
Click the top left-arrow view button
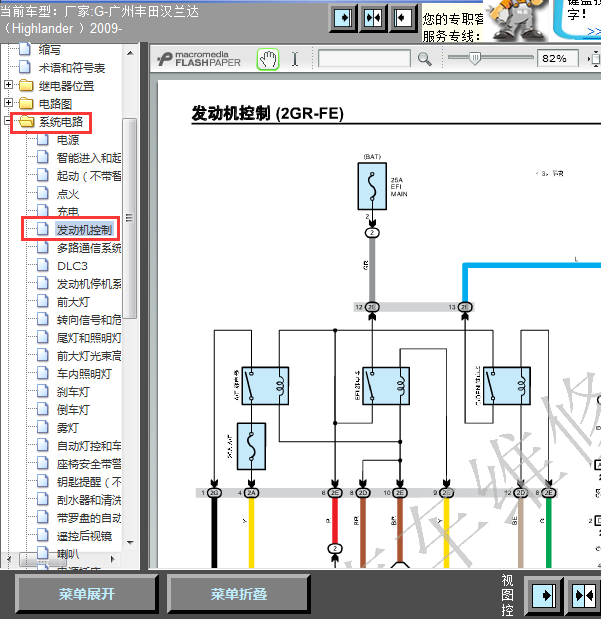403,18
